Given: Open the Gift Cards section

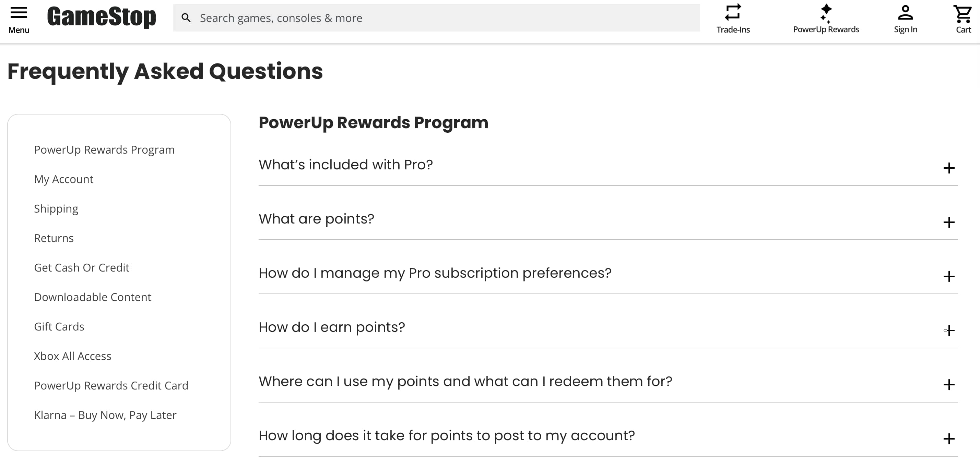Looking at the screenshot, I should click(59, 326).
